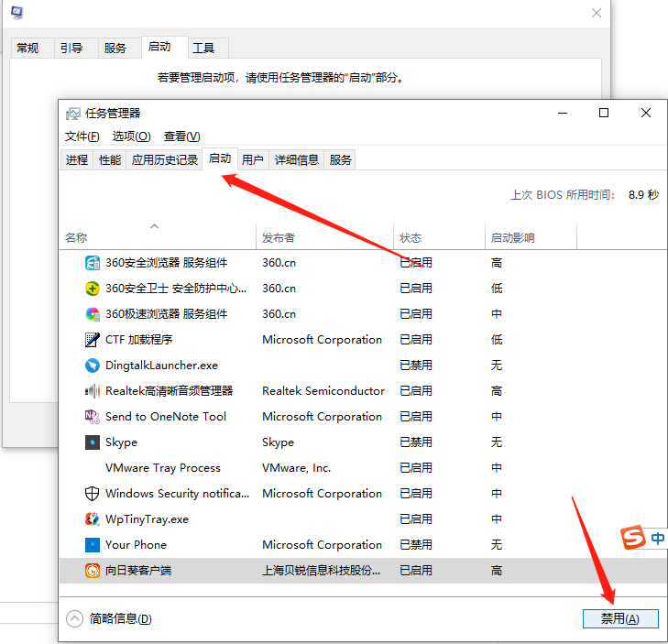
Task: Click the sort arrow above 名称 column
Action: tap(154, 226)
